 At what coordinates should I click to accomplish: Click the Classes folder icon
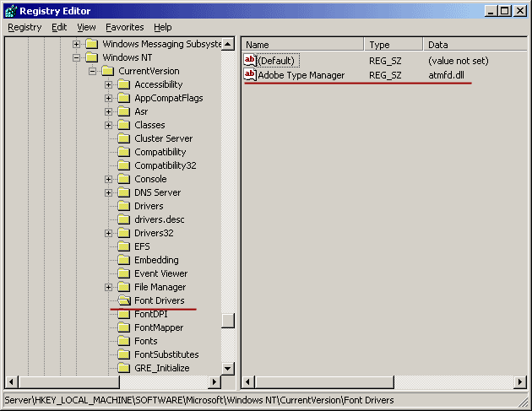coord(124,125)
